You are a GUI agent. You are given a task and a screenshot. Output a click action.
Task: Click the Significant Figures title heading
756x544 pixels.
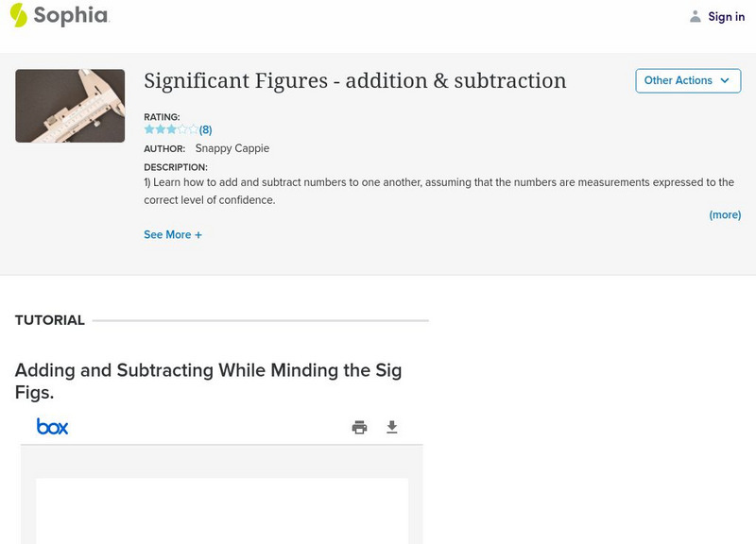coord(354,81)
